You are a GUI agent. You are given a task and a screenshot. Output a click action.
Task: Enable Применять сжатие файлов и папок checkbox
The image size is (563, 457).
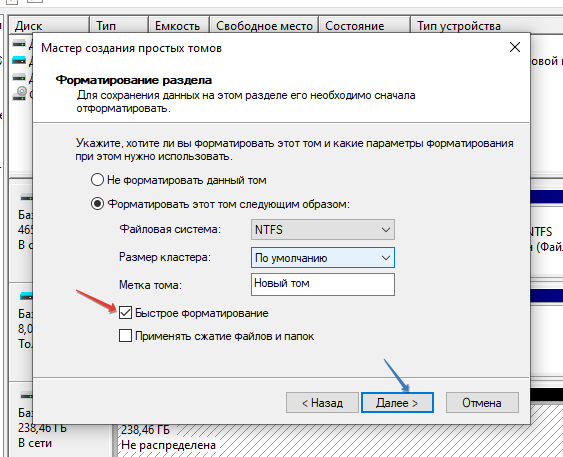coord(125,336)
